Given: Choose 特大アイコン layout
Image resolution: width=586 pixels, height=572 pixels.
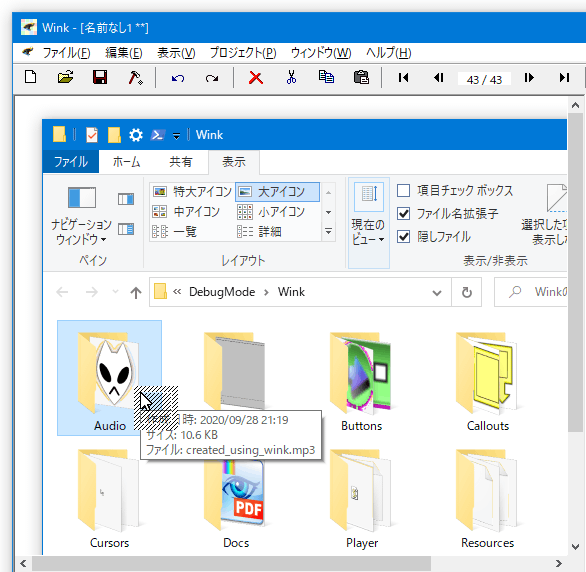Looking at the screenshot, I should pos(192,192).
